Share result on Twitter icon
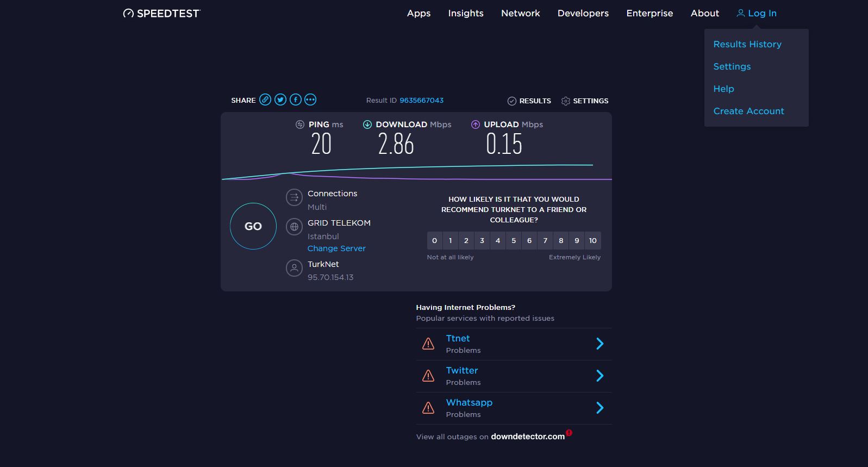 click(280, 99)
